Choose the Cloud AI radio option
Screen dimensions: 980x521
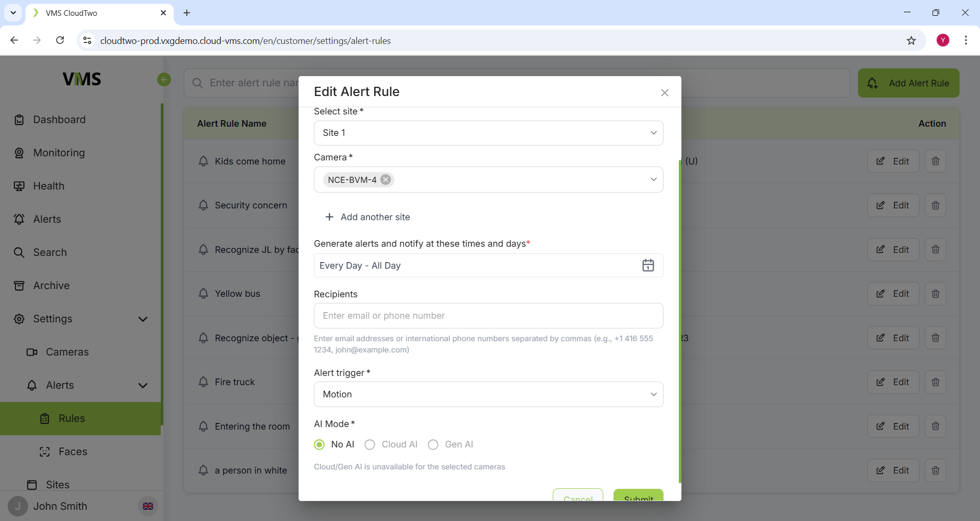pyautogui.click(x=370, y=444)
